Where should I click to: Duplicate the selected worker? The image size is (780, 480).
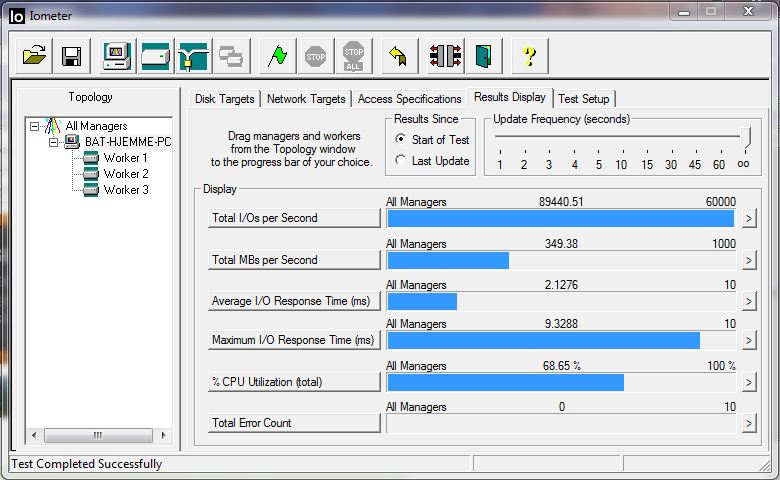coord(231,56)
